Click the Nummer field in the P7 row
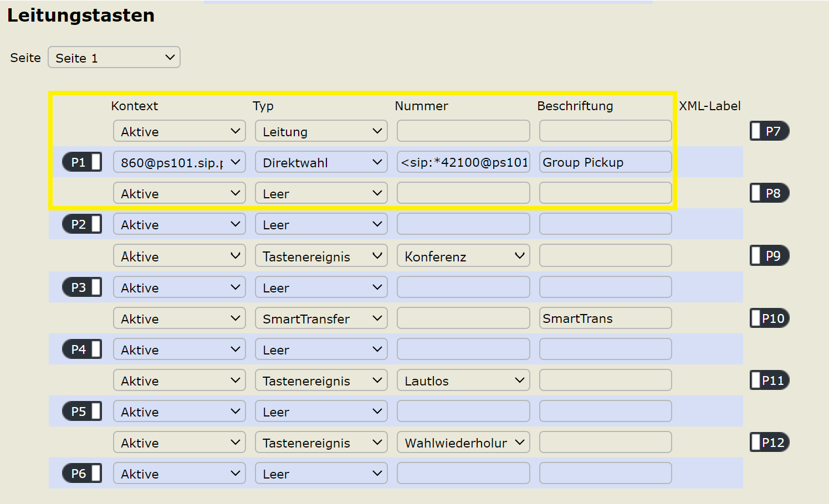 (463, 131)
